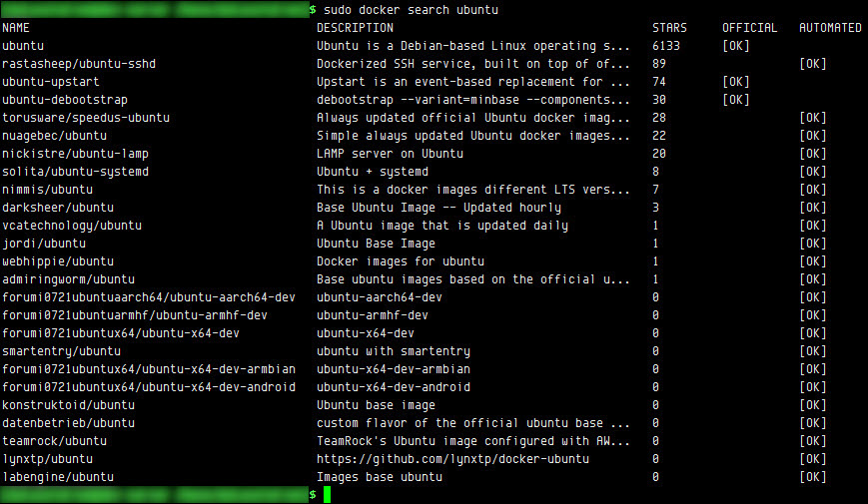Select the AUTOMATED column header
The height and width of the screenshot is (504, 868).
click(830, 28)
